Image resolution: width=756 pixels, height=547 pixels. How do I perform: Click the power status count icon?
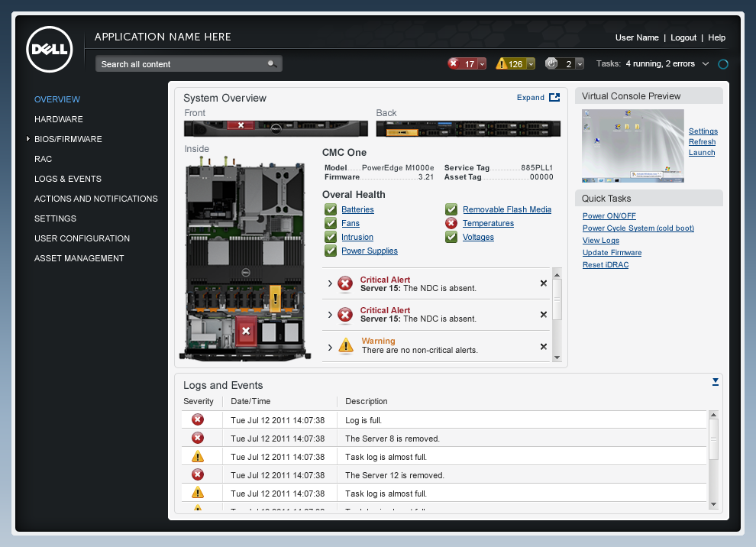point(551,63)
